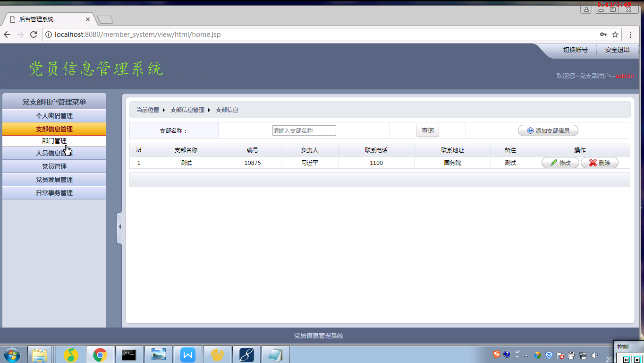Open 个人密码管理 menu section
Image resolution: width=644 pixels, height=363 pixels.
[54, 116]
